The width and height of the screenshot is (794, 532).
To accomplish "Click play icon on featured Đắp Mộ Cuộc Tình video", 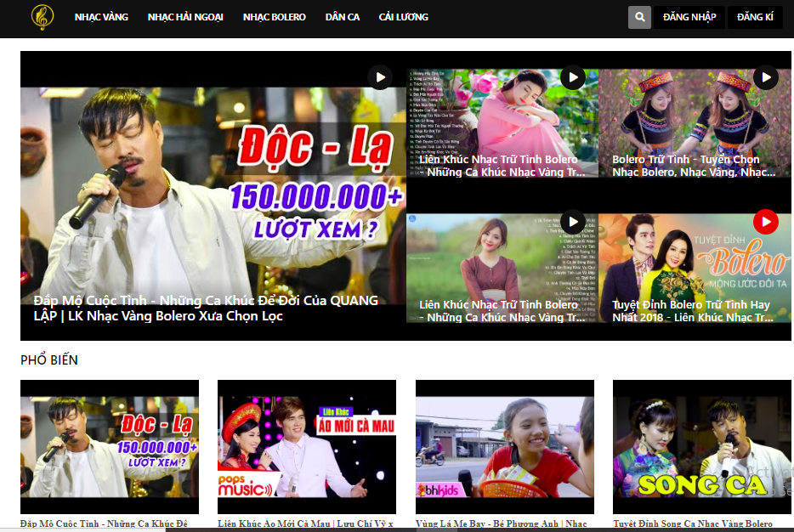I will pos(379,76).
